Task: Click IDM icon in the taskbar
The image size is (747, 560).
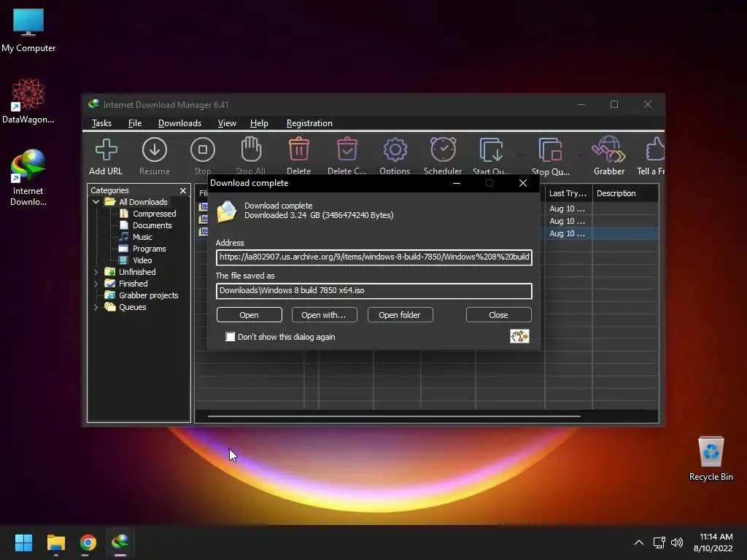Action: tap(120, 542)
